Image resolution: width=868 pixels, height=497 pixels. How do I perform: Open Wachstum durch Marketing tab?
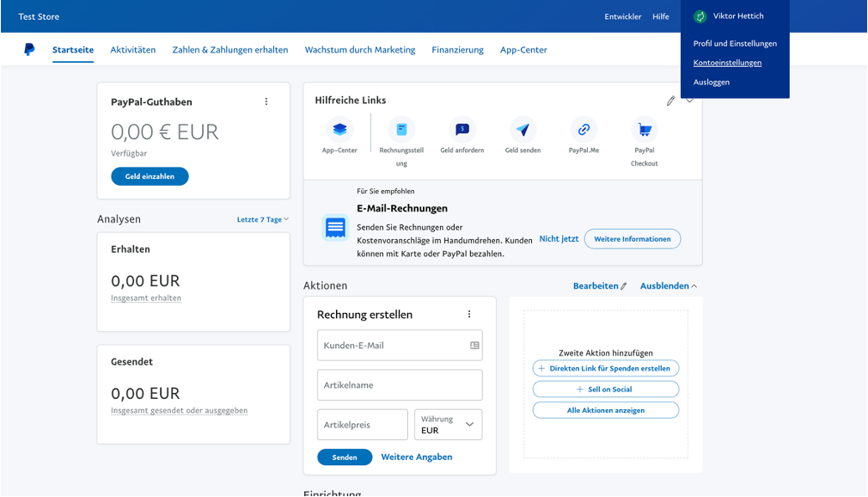point(360,50)
